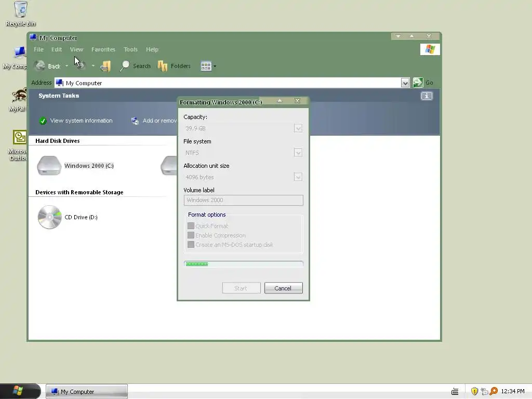Open the on-screen keyboard taskbar icon
532x399 pixels.
coord(455,392)
